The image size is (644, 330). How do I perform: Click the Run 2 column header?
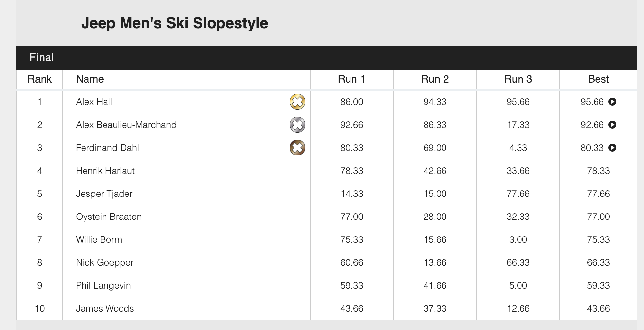[435, 79]
